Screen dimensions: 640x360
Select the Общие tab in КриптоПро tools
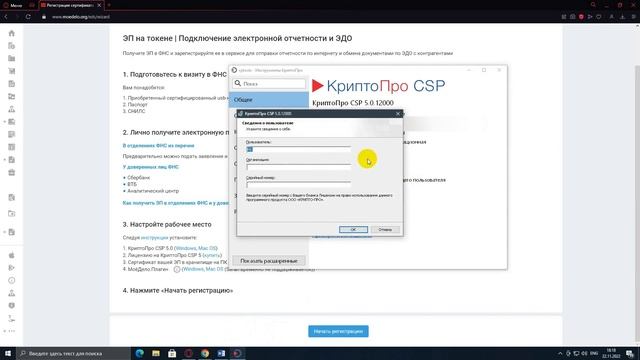click(x=269, y=100)
